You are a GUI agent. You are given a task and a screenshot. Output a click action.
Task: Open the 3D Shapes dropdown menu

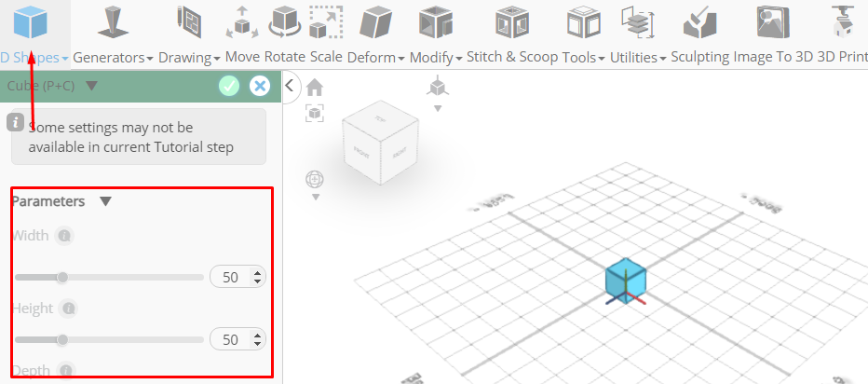(65, 59)
